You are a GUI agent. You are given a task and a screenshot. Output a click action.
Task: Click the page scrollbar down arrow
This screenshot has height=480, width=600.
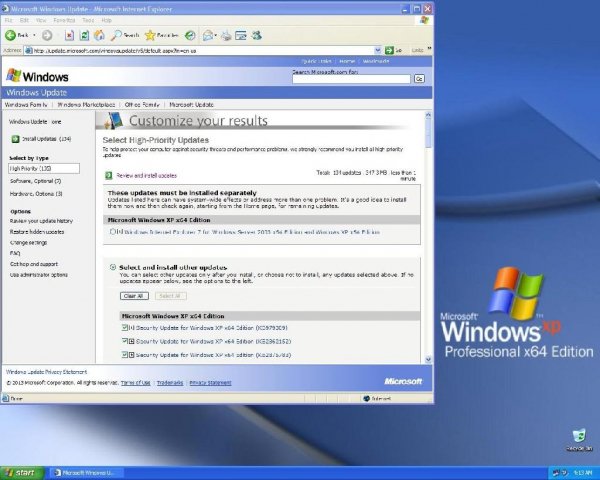428,359
